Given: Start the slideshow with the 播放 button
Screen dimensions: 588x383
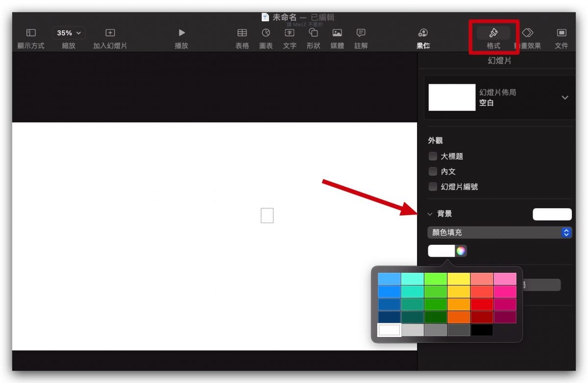Looking at the screenshot, I should 182,33.
